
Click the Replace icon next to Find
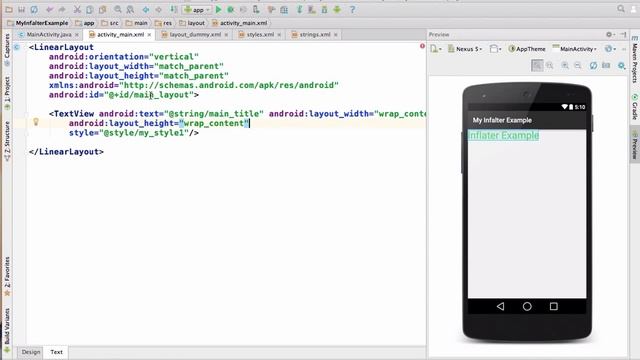click(130, 9)
